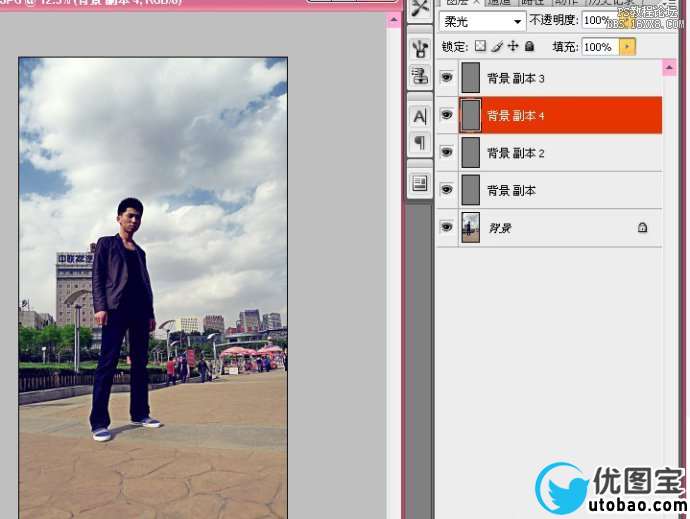Toggle visibility of the 背景 base layer
Viewport: 690px width, 519px height.
(x=447, y=227)
